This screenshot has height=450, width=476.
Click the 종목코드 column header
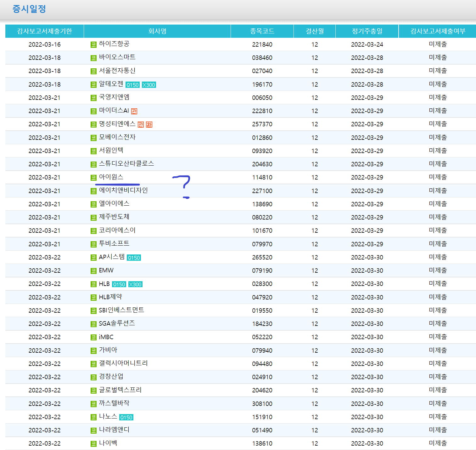coord(262,31)
